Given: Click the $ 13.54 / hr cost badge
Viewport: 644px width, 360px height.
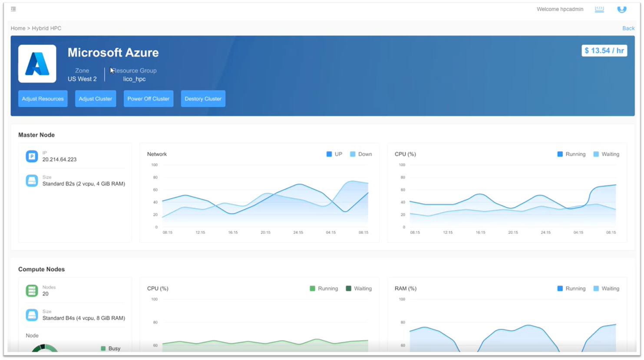Looking at the screenshot, I should [604, 51].
